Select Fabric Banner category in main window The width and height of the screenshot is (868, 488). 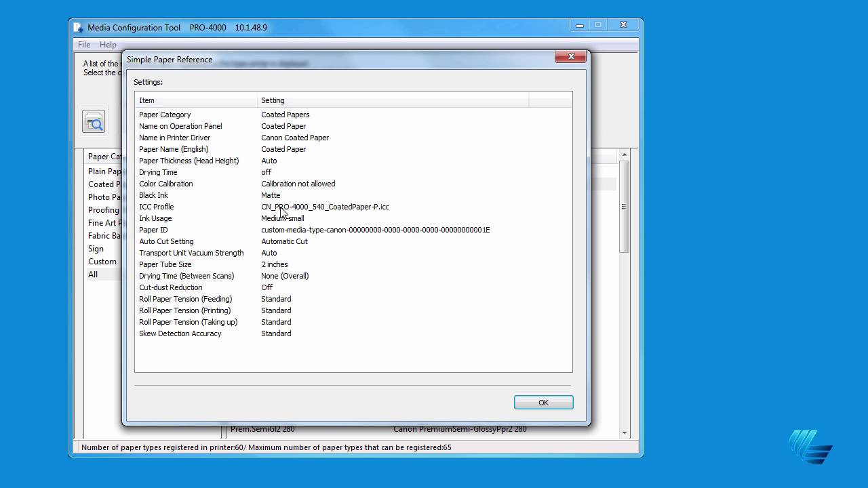pyautogui.click(x=104, y=236)
